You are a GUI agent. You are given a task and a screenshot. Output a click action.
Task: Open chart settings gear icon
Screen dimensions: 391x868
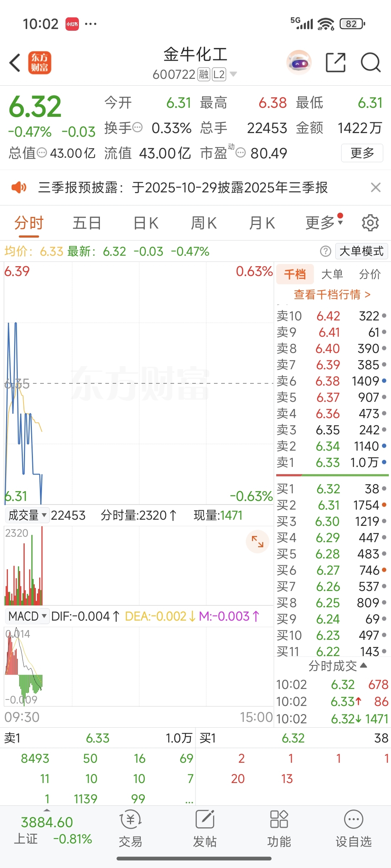pyautogui.click(x=370, y=223)
